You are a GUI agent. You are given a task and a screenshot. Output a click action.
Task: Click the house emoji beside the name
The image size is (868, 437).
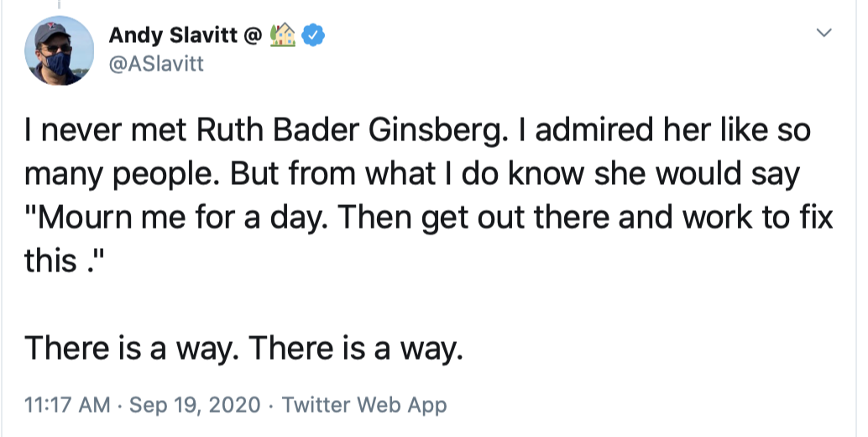(282, 35)
